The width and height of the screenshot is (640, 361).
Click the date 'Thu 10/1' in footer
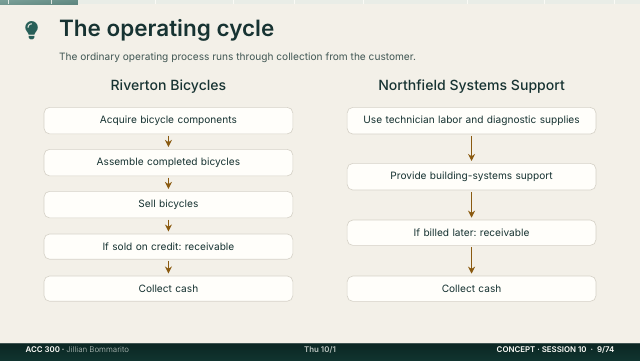[320, 349]
